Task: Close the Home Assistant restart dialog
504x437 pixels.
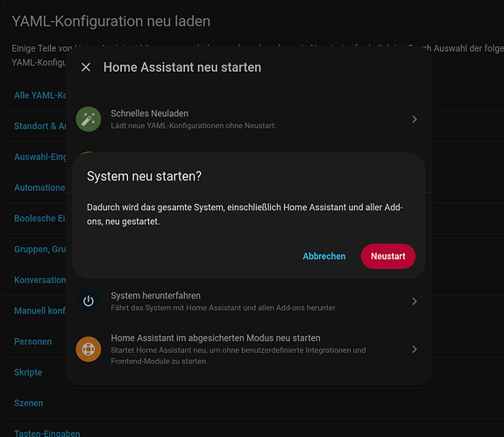Action: 86,67
